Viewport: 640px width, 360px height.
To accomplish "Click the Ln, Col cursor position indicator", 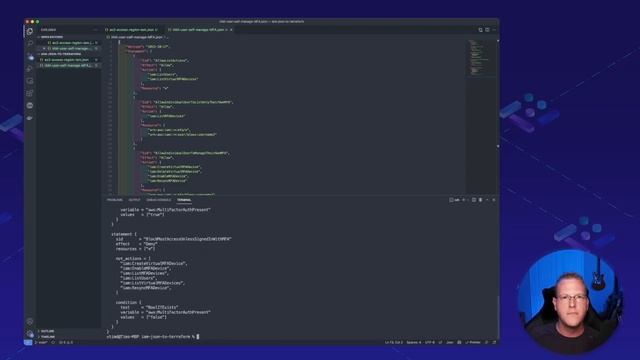I will pos(393,342).
